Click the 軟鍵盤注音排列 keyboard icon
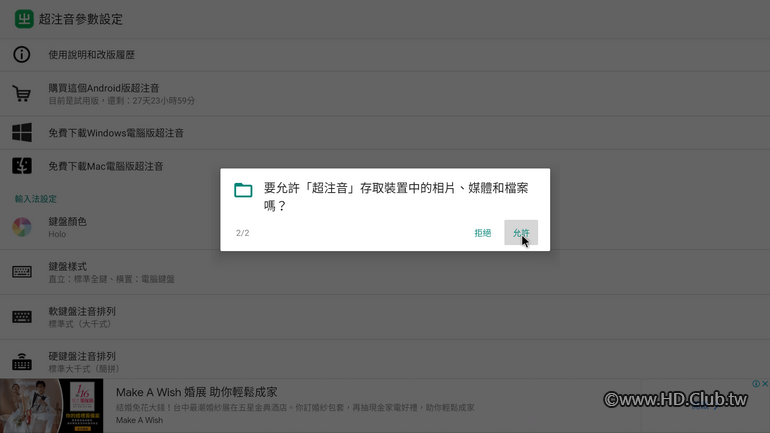 pyautogui.click(x=22, y=317)
